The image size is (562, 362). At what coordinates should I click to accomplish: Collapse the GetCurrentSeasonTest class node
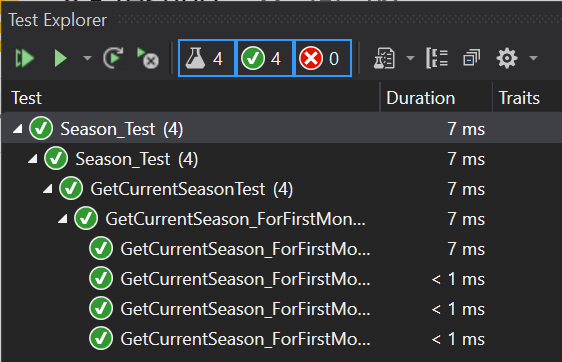48,189
